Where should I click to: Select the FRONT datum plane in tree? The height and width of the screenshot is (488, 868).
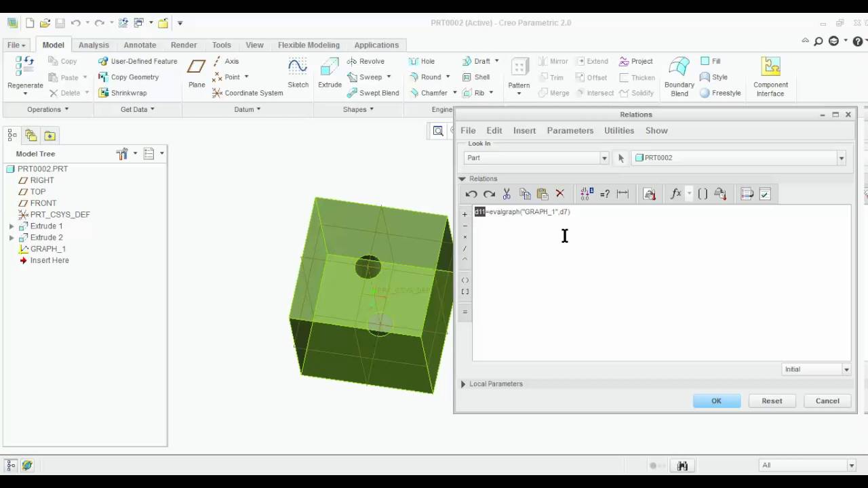pos(37,203)
